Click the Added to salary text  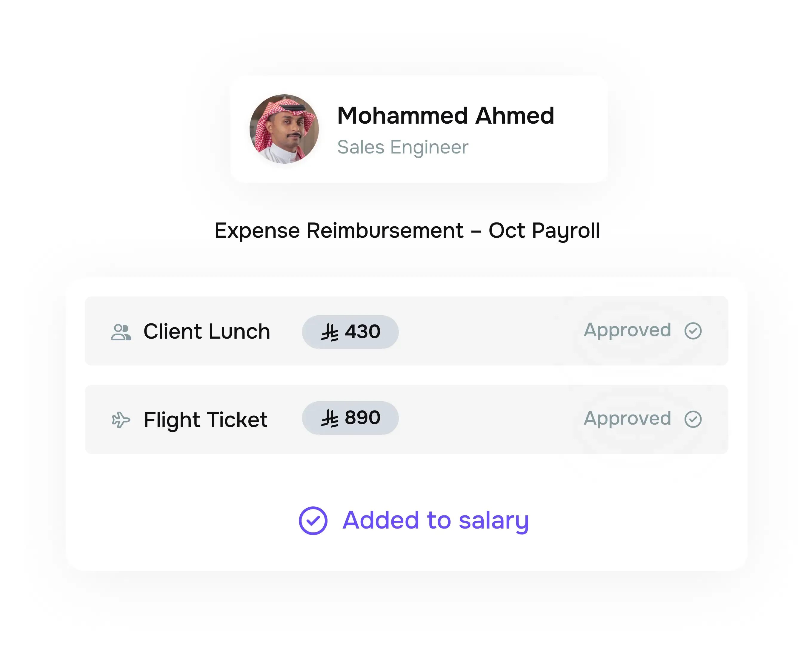pos(435,520)
